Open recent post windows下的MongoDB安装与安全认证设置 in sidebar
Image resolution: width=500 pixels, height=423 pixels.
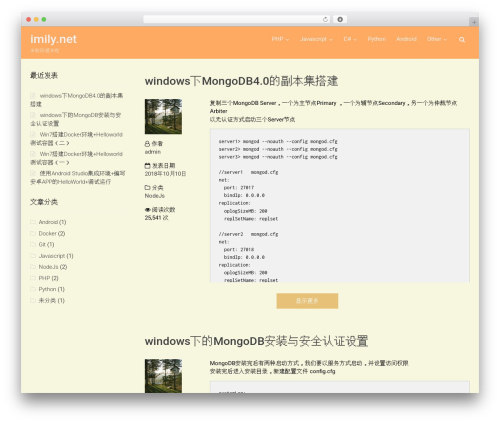coord(76,119)
